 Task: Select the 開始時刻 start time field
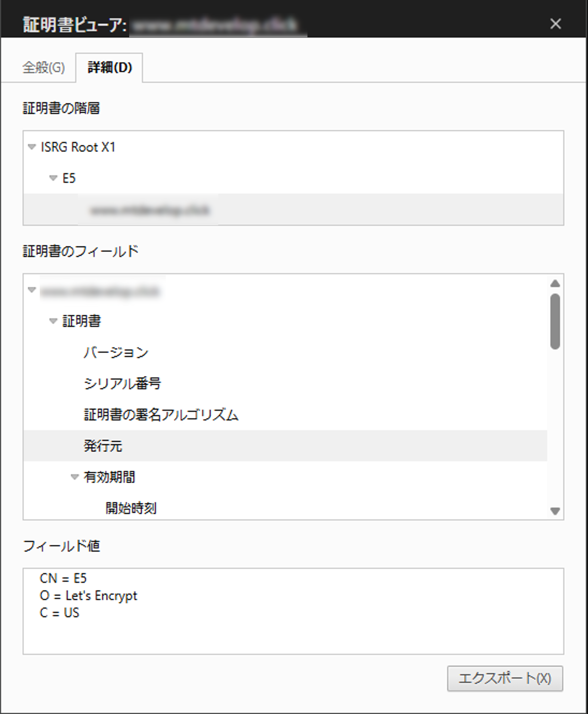point(130,507)
